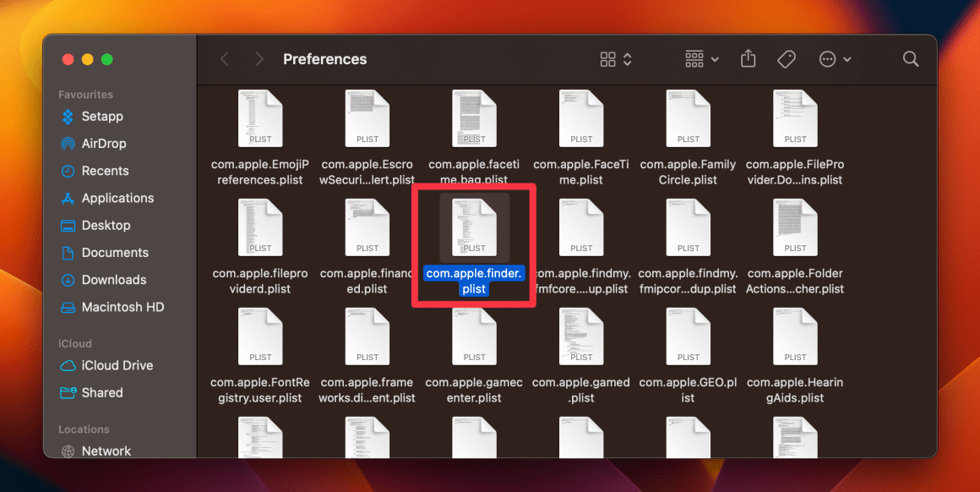
Task: Open Search with the magnifying glass icon
Action: 911,58
